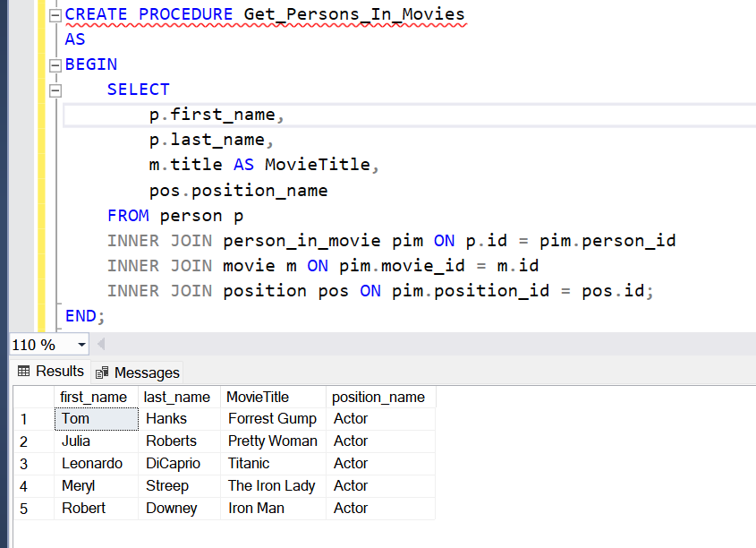Click the horizontal scroll left arrow

click(x=101, y=344)
